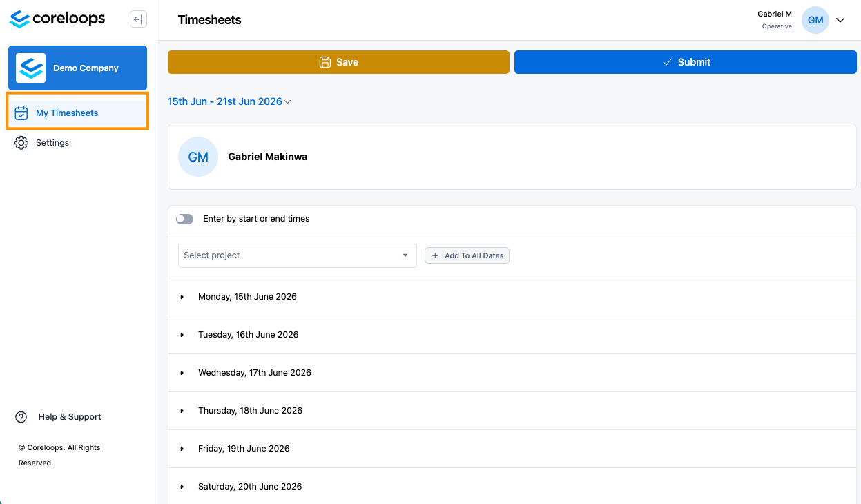The image size is (861, 504).
Task: Click the large GM profile avatar
Action: point(198,157)
